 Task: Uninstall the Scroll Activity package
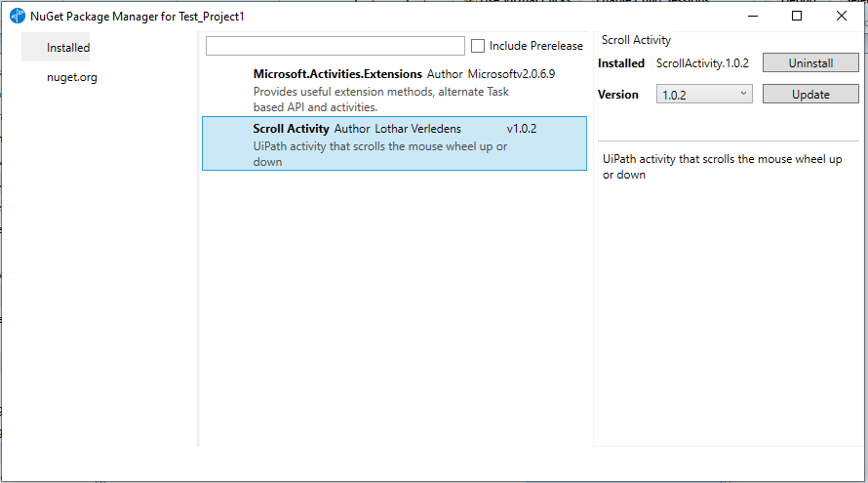(x=810, y=63)
